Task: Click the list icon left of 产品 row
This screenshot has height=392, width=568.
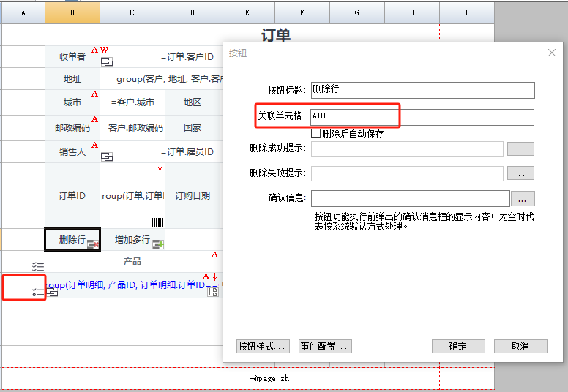Action: [38, 267]
